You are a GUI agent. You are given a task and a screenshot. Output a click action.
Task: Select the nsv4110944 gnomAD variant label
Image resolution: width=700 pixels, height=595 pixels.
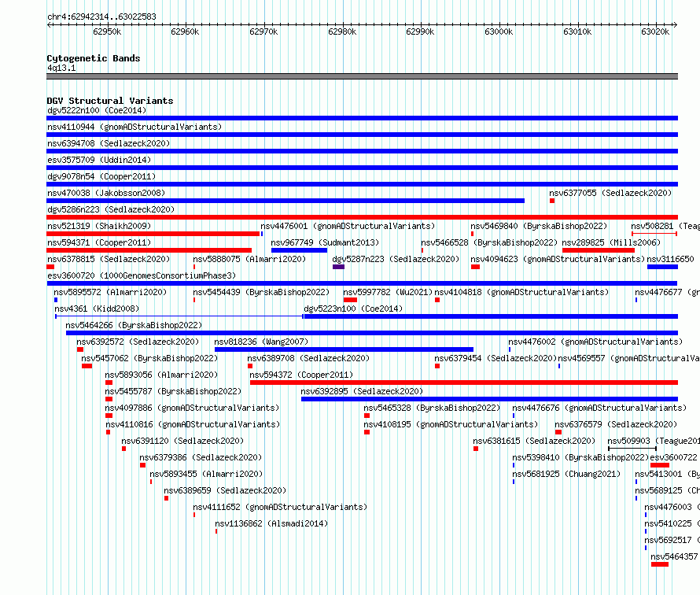click(134, 127)
